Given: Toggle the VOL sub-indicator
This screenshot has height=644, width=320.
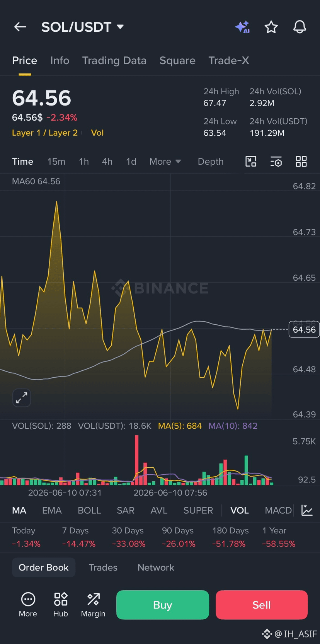Looking at the screenshot, I should point(239,510).
